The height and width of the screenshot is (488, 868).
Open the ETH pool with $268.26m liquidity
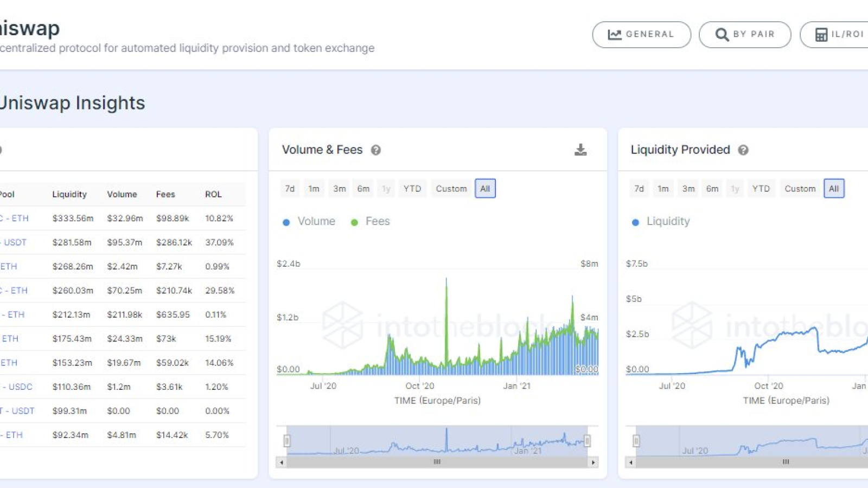pos(9,266)
